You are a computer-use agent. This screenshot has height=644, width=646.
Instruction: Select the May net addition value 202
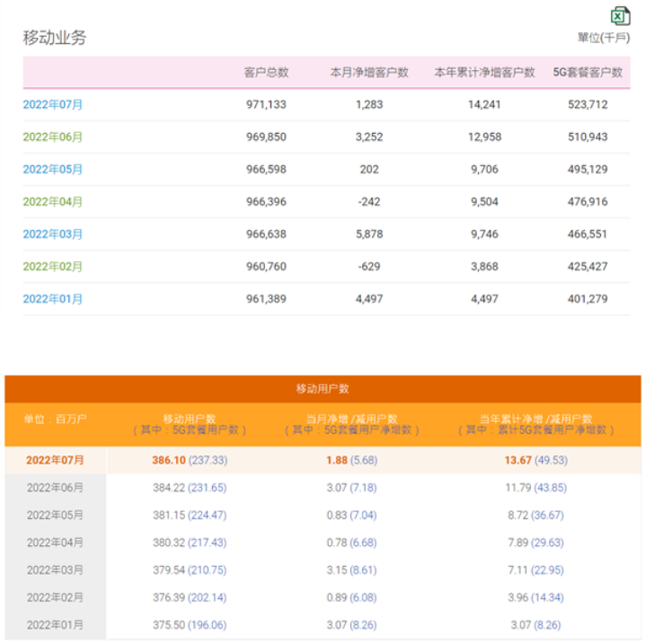coord(369,170)
